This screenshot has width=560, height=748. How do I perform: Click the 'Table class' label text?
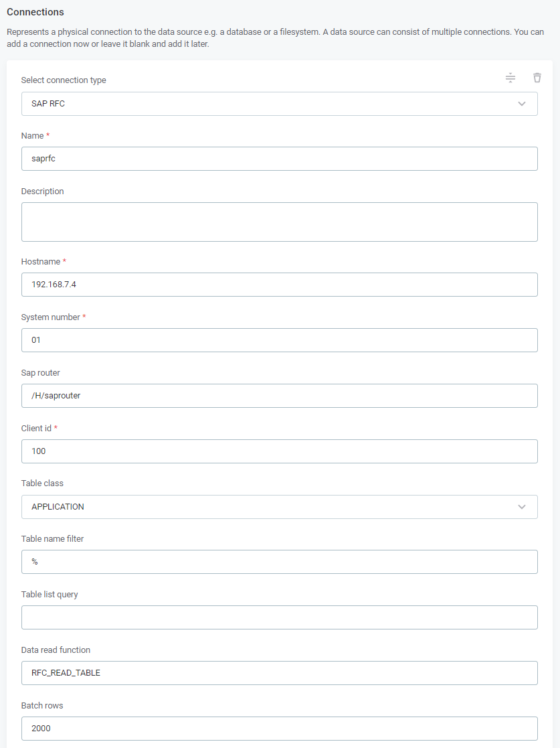coord(42,483)
